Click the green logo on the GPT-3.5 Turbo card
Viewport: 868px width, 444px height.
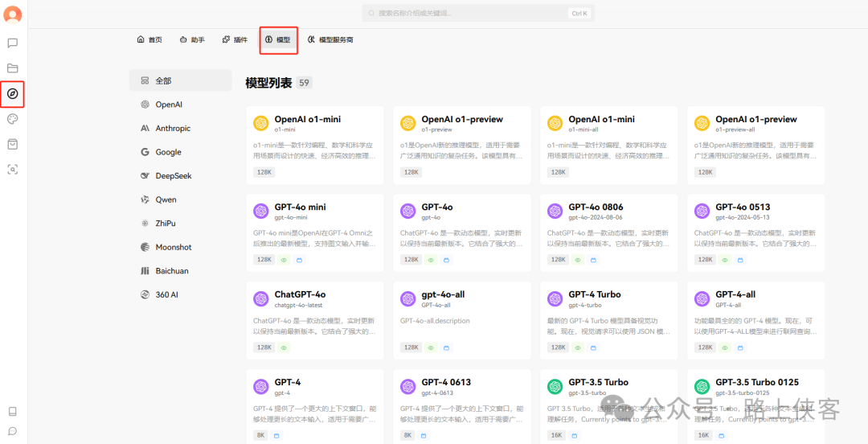coord(555,386)
